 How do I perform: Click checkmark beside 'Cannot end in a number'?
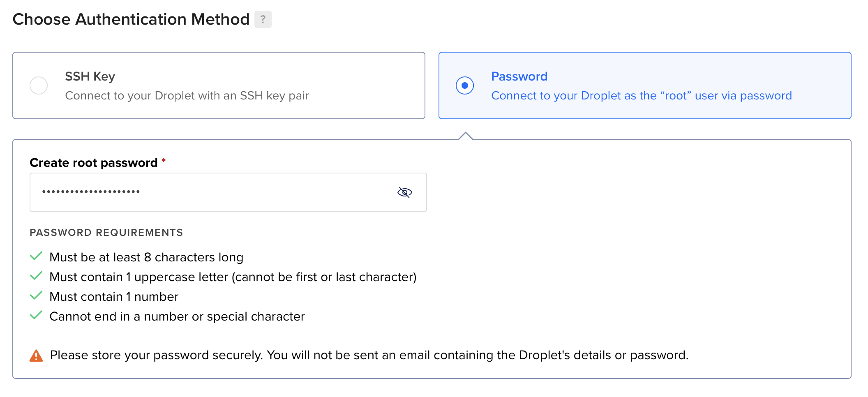pyautogui.click(x=36, y=316)
